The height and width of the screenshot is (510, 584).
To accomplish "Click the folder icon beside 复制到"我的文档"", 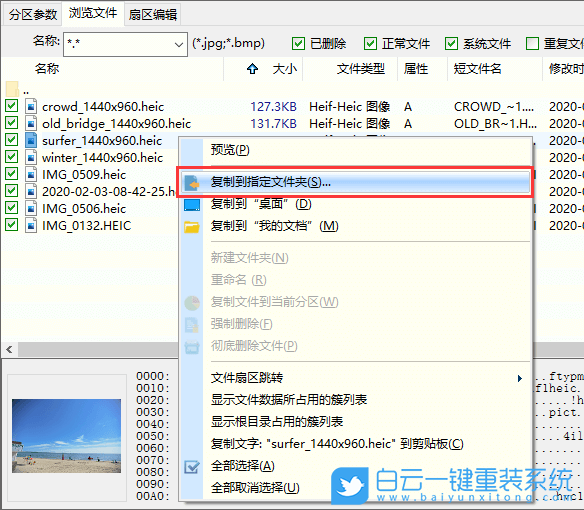I will pyautogui.click(x=192, y=227).
